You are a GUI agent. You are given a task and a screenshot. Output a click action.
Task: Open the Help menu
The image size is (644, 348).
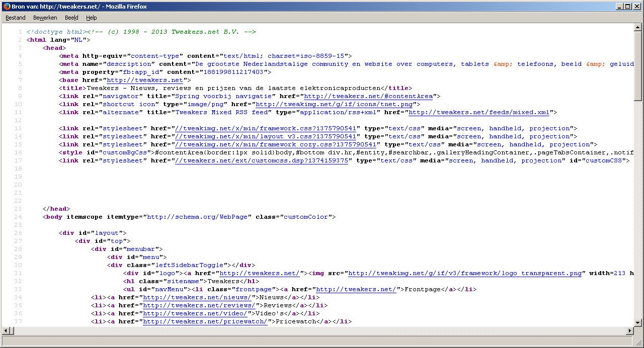click(x=91, y=18)
